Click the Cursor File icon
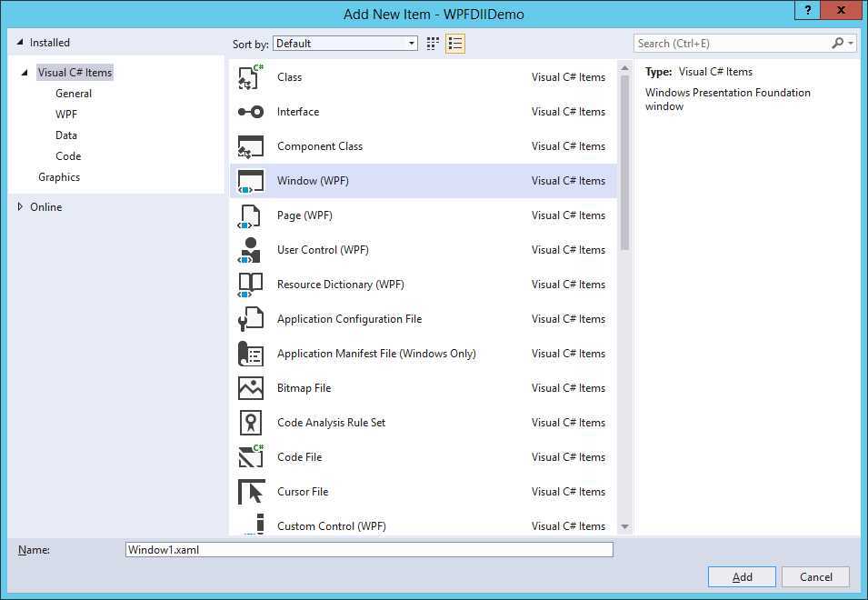This screenshot has height=600, width=868. (x=252, y=492)
